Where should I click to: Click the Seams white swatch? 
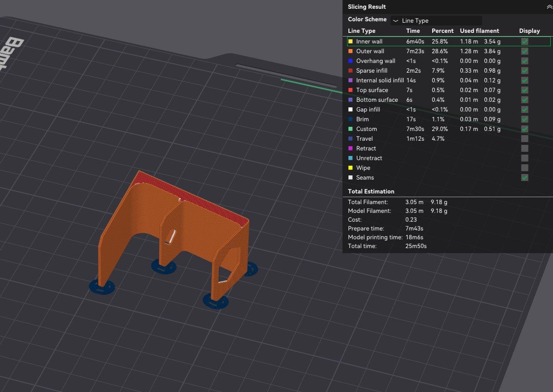pyautogui.click(x=351, y=177)
